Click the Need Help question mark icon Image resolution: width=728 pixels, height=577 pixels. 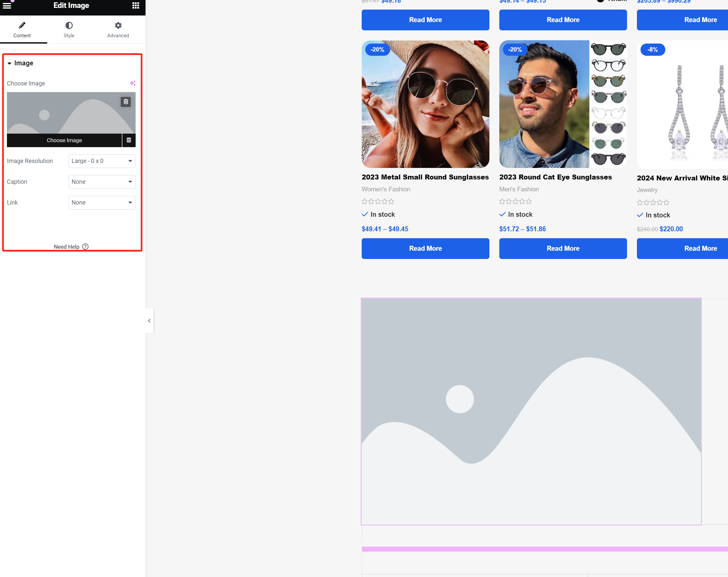[x=85, y=246]
